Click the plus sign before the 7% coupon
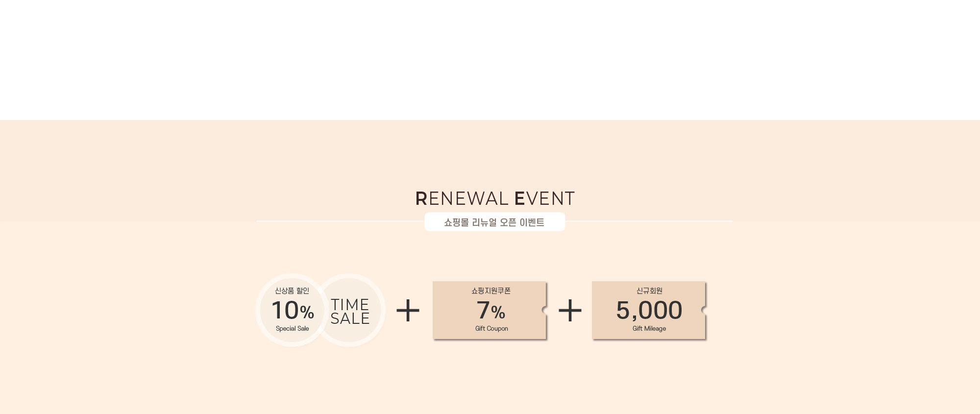 (408, 311)
